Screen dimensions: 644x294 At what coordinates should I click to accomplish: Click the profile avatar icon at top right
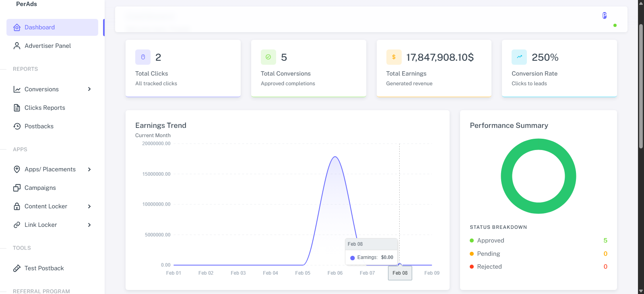(x=604, y=16)
